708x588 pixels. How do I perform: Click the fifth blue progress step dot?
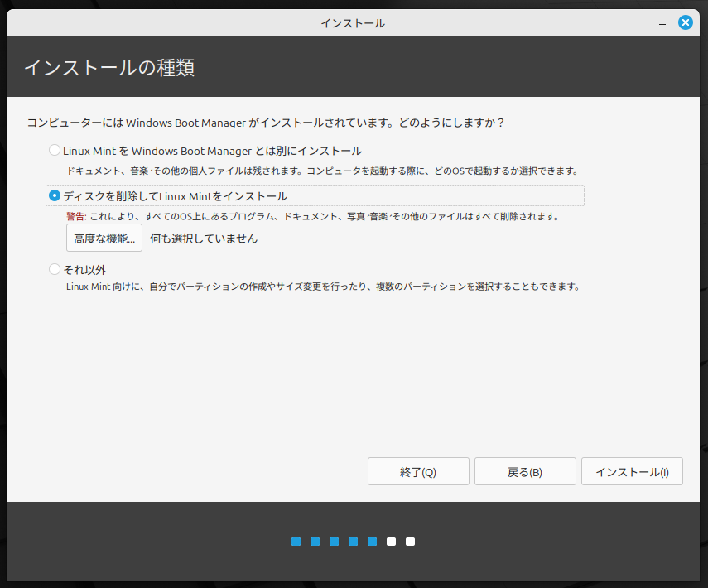(x=372, y=542)
